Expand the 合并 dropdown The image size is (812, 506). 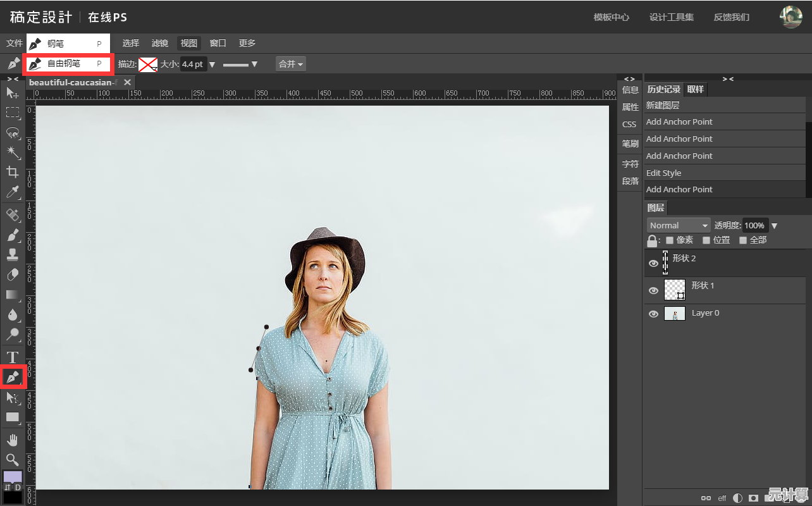pos(291,64)
